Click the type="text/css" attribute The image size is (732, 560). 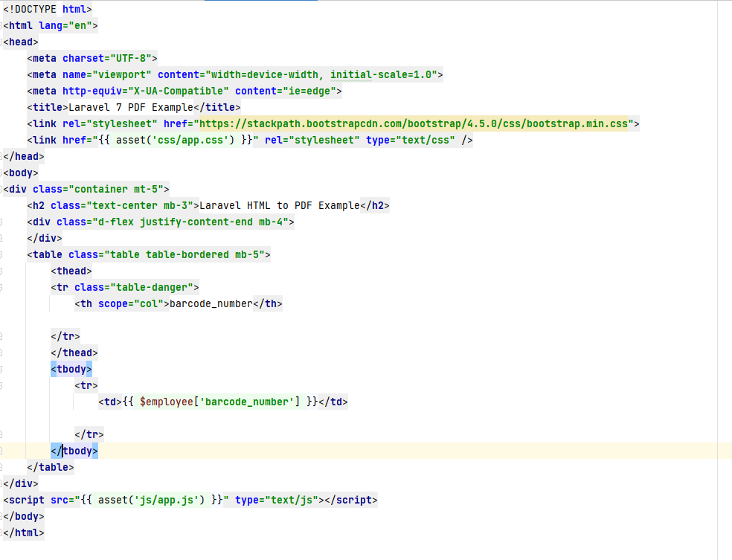(x=411, y=140)
